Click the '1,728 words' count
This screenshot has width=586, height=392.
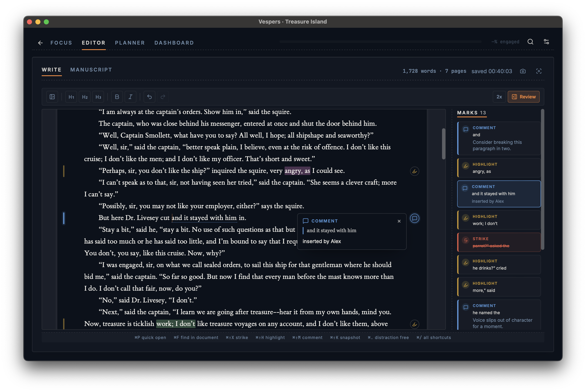coord(419,71)
